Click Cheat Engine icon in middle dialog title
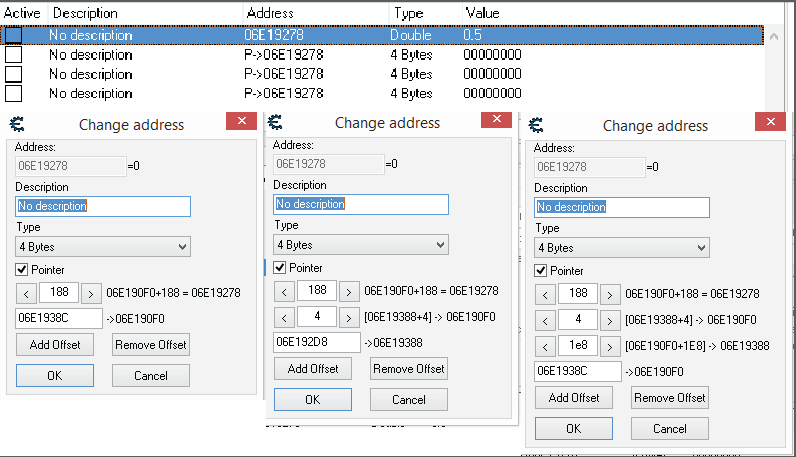796x457 pixels. pos(275,123)
